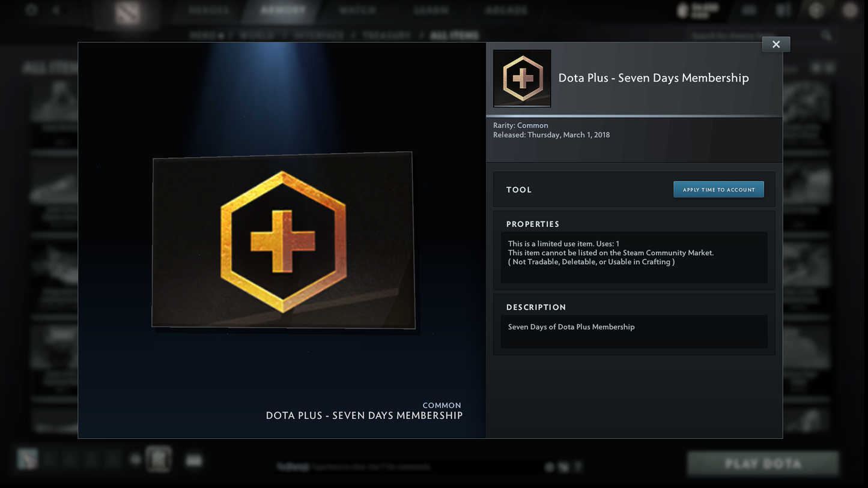Image resolution: width=868 pixels, height=488 pixels.
Task: Click the back arrow in the top bar
Action: pyautogui.click(x=56, y=10)
